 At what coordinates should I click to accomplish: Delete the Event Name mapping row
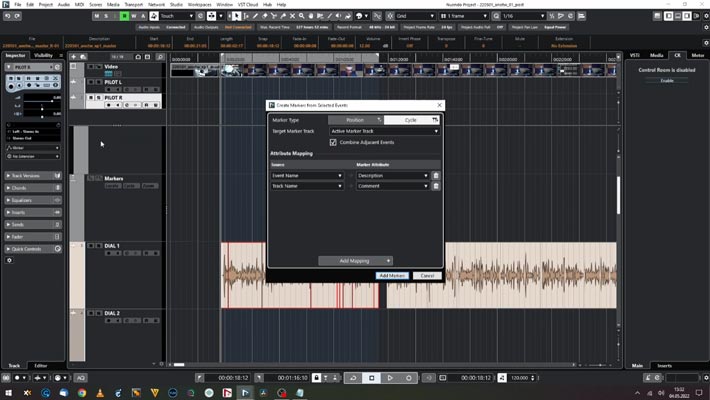[x=436, y=175]
